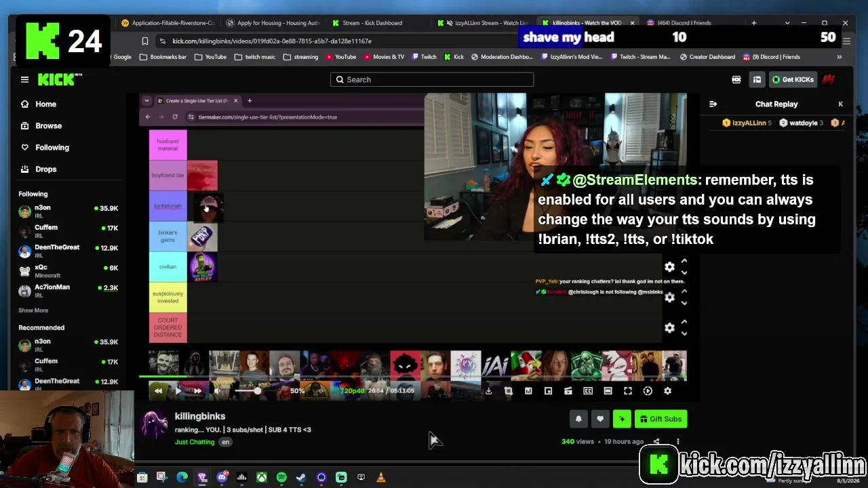Screen dimensions: 868x488
Task: Open Discord from the taskbar
Action: (x=222, y=477)
